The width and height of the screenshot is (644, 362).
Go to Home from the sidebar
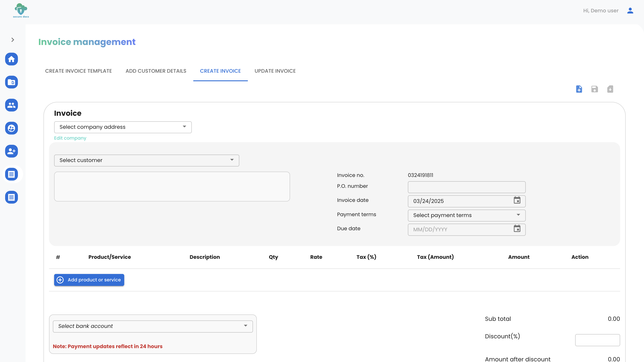click(x=12, y=59)
